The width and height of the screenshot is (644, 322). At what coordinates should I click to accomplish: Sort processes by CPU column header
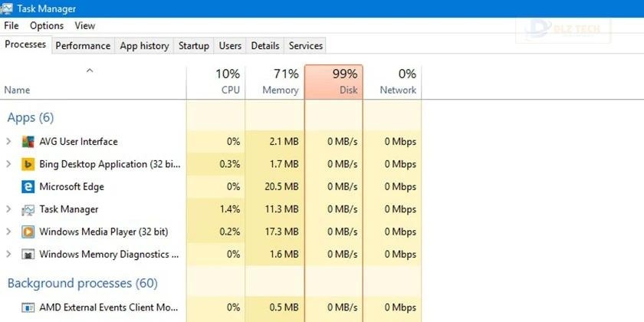point(216,82)
